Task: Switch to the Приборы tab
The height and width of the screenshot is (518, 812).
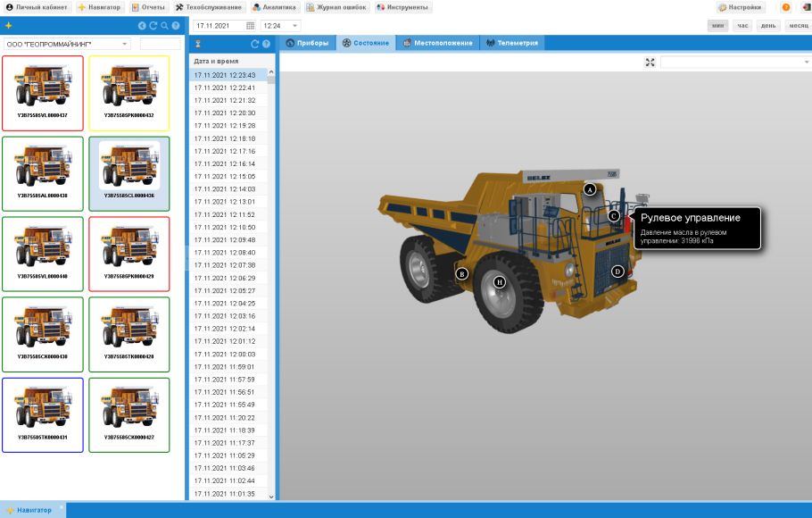Action: click(308, 43)
